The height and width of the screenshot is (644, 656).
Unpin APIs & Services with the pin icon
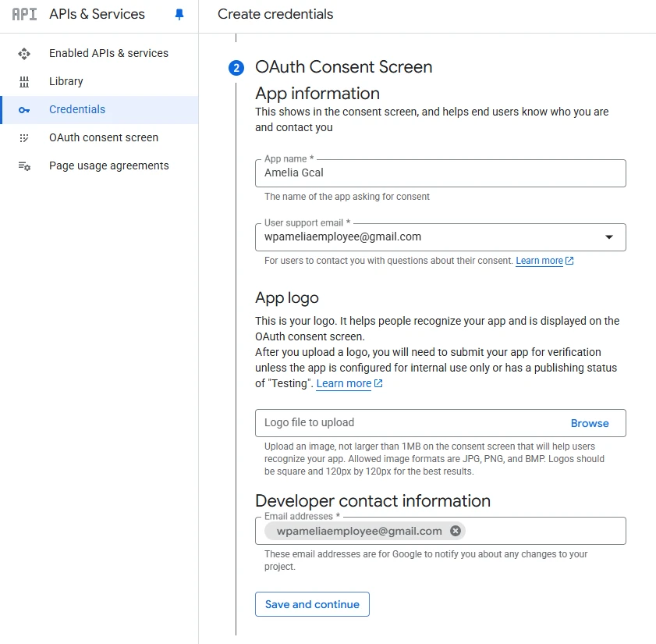179,15
